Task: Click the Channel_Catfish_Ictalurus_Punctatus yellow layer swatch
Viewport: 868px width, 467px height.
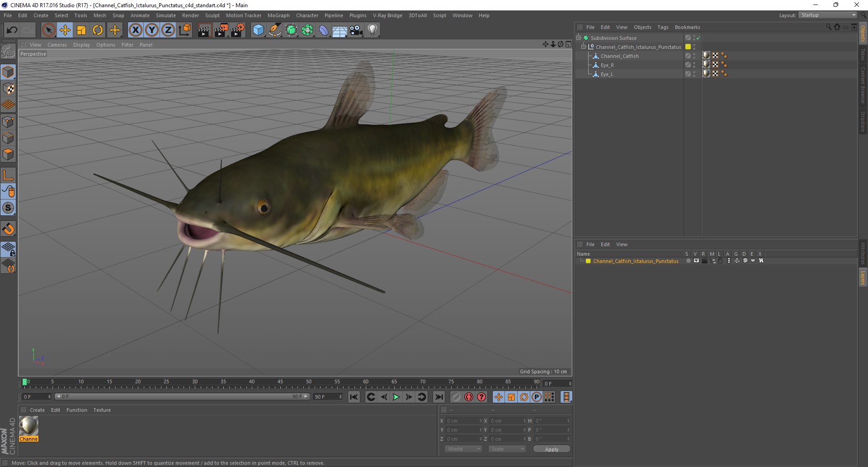Action: [688, 47]
